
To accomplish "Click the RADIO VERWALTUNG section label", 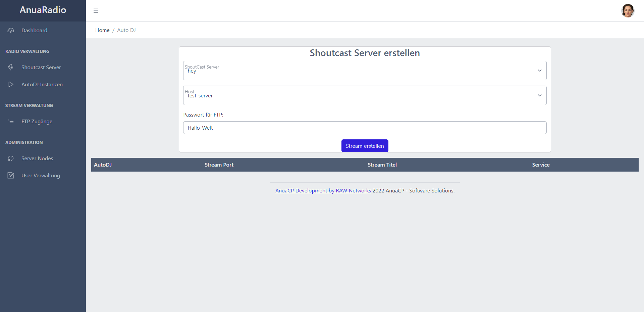I will (x=27, y=51).
